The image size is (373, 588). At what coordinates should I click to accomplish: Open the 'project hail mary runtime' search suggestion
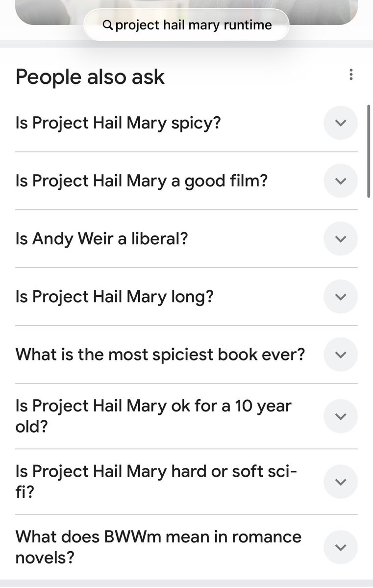pyautogui.click(x=186, y=25)
